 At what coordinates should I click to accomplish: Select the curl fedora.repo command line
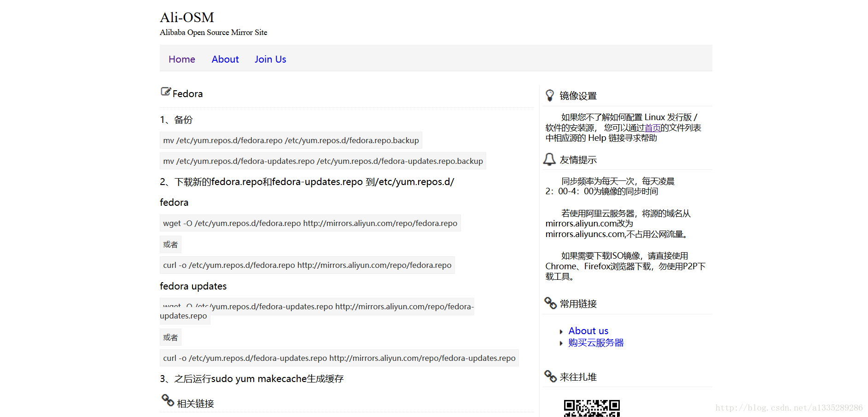(307, 265)
